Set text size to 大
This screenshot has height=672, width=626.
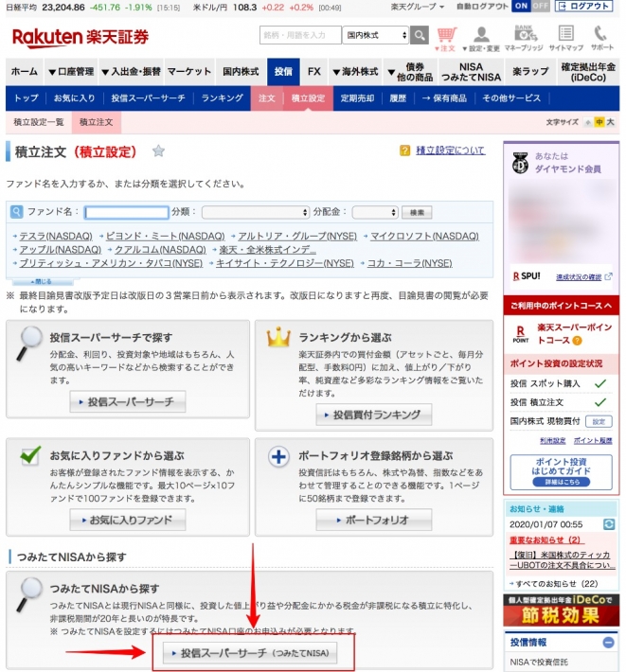coord(610,123)
